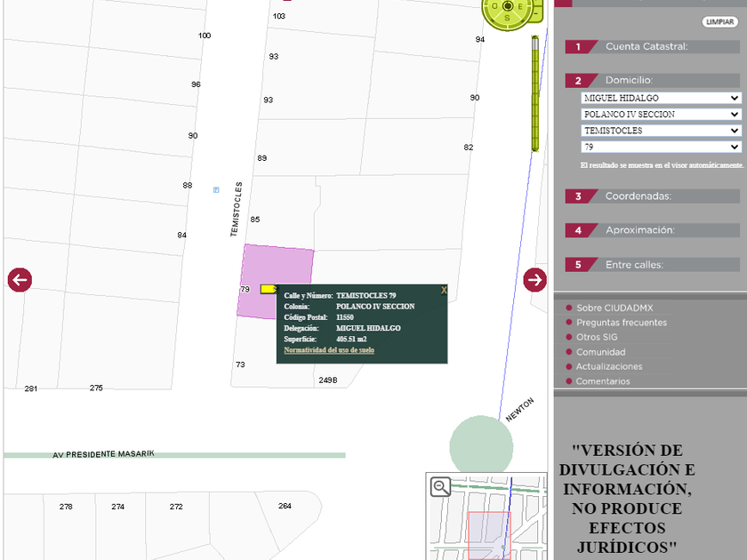Click lot number 275 on the map
The height and width of the screenshot is (560, 747).
96,388
